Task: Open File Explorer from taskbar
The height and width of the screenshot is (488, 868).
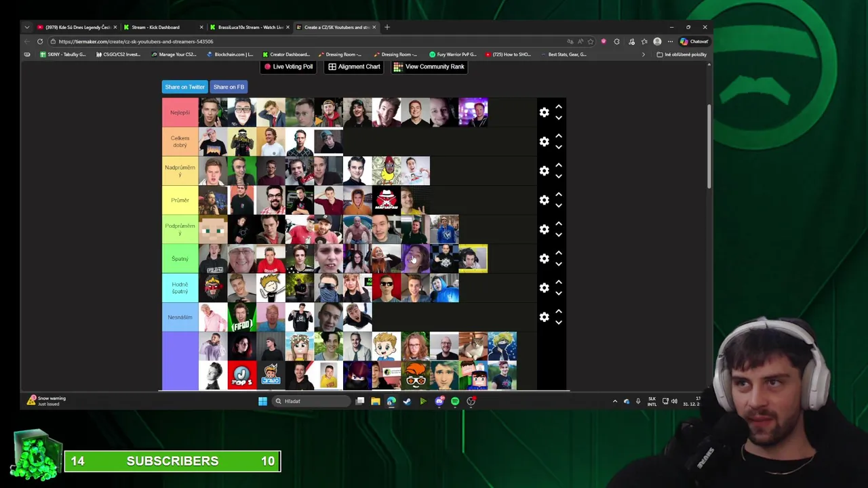Action: [376, 401]
